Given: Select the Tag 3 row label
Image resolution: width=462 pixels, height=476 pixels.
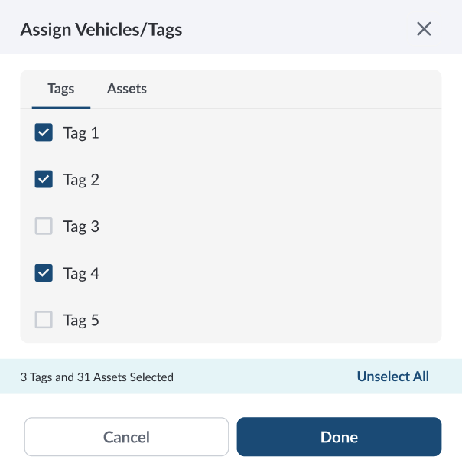Looking at the screenshot, I should pos(81,227).
